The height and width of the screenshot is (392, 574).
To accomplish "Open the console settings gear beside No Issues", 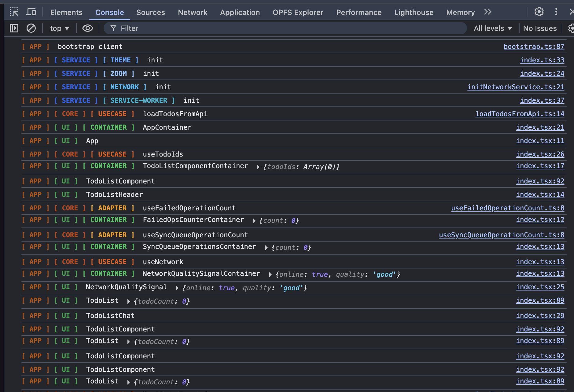I will (x=571, y=28).
